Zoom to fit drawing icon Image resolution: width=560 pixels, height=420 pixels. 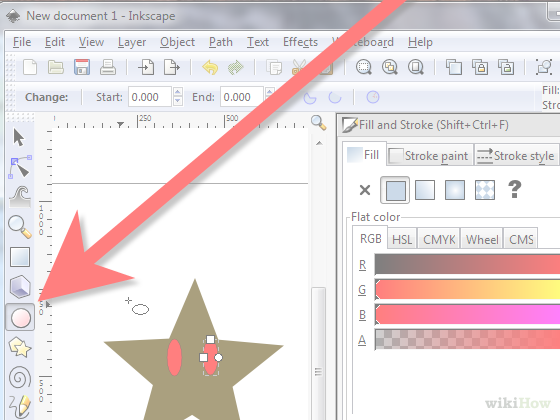pos(390,67)
